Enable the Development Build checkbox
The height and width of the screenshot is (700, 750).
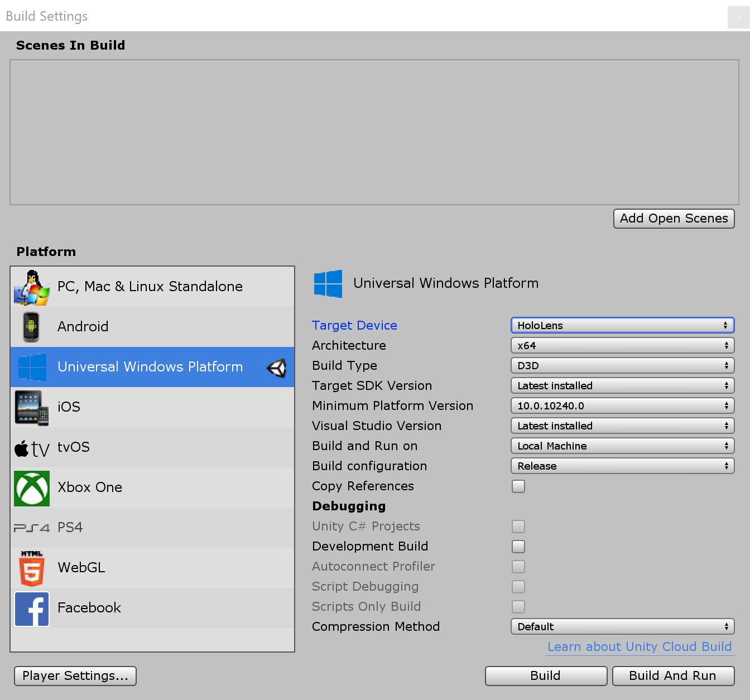coord(518,547)
